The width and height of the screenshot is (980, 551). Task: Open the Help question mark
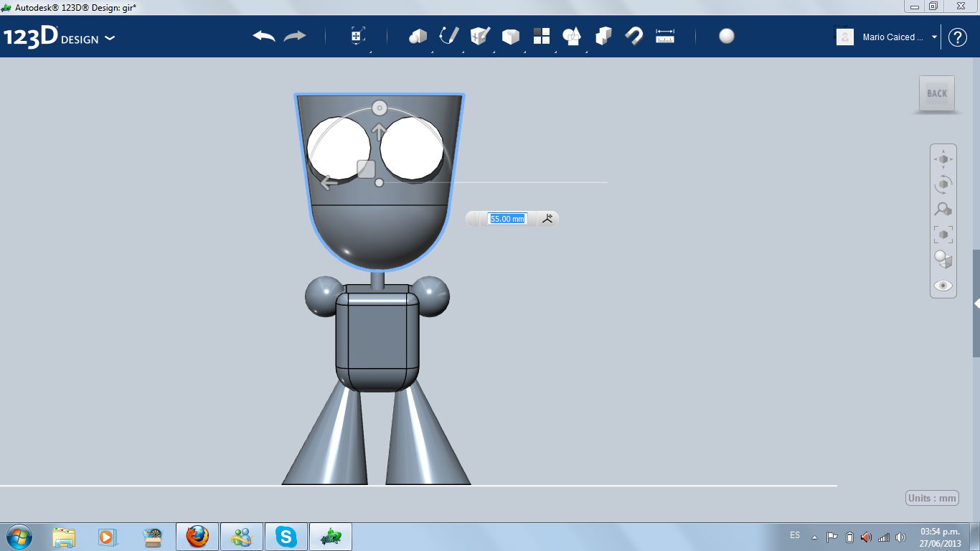958,37
